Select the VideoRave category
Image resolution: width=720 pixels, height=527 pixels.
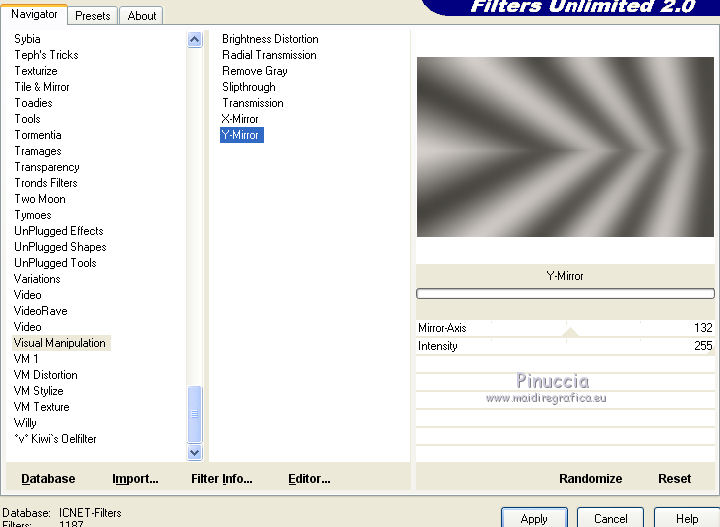point(40,311)
